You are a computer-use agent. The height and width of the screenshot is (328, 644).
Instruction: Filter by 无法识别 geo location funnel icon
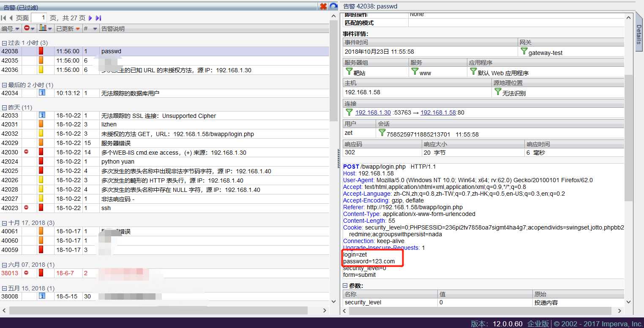point(498,92)
